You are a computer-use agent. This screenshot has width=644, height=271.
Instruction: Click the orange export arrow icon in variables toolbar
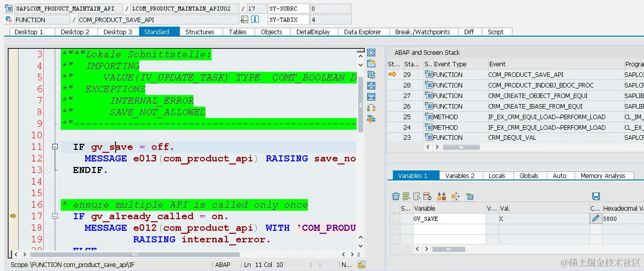[456, 196]
